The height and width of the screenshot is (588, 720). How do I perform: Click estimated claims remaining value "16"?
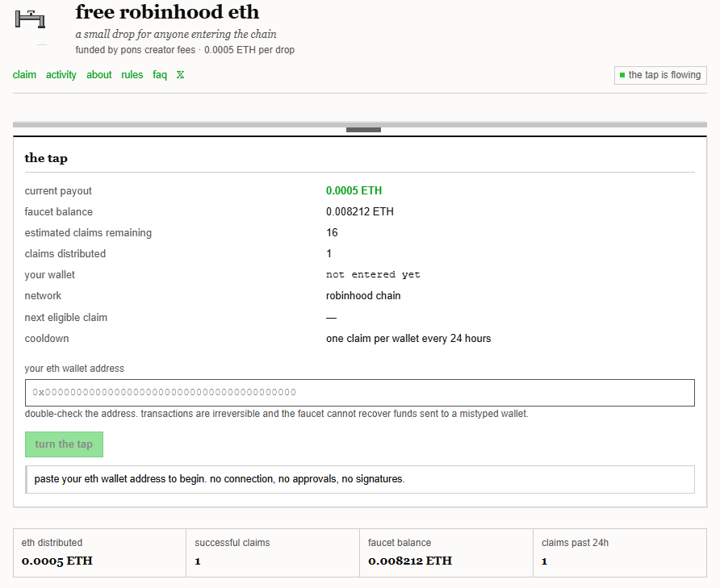point(332,233)
